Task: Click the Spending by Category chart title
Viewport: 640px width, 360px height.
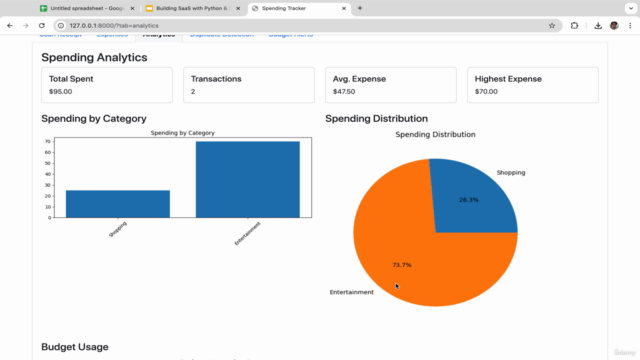Action: [182, 133]
